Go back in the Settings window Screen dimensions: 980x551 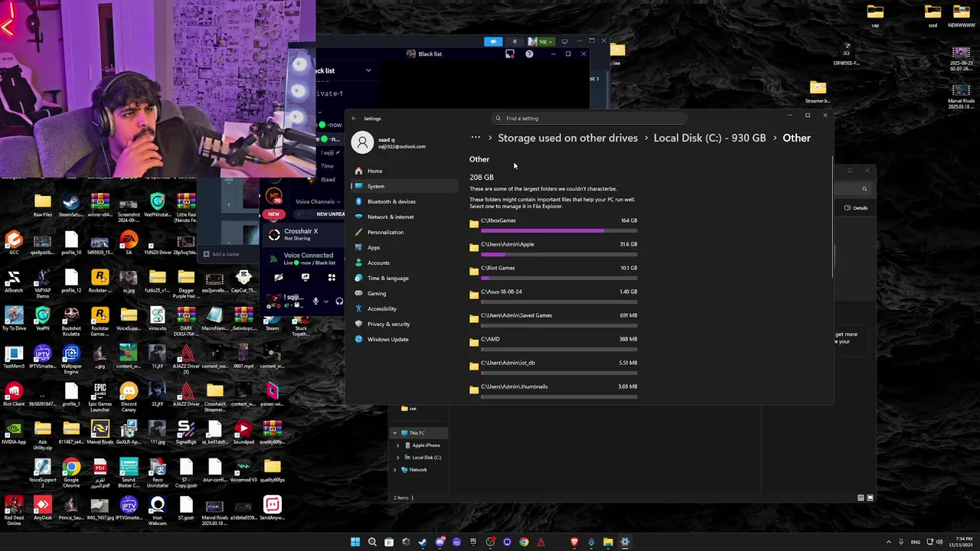tap(354, 119)
